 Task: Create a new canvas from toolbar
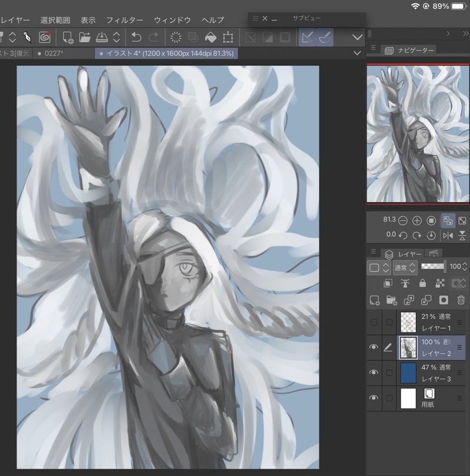click(68, 38)
